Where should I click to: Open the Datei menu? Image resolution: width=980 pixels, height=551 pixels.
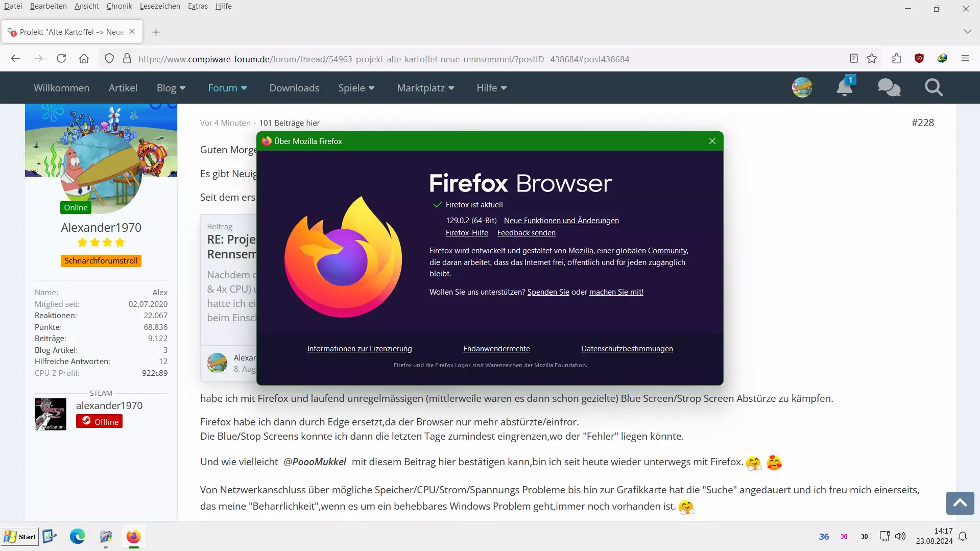(x=13, y=6)
